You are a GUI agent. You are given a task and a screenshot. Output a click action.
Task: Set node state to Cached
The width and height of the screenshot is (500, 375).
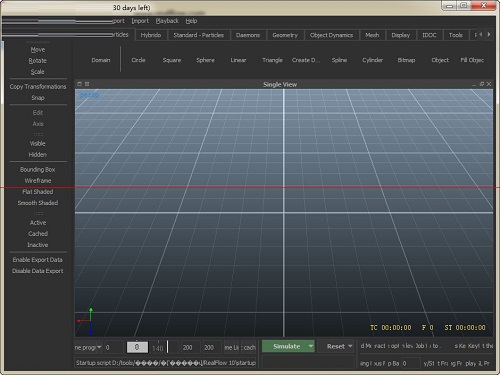pyautogui.click(x=38, y=234)
